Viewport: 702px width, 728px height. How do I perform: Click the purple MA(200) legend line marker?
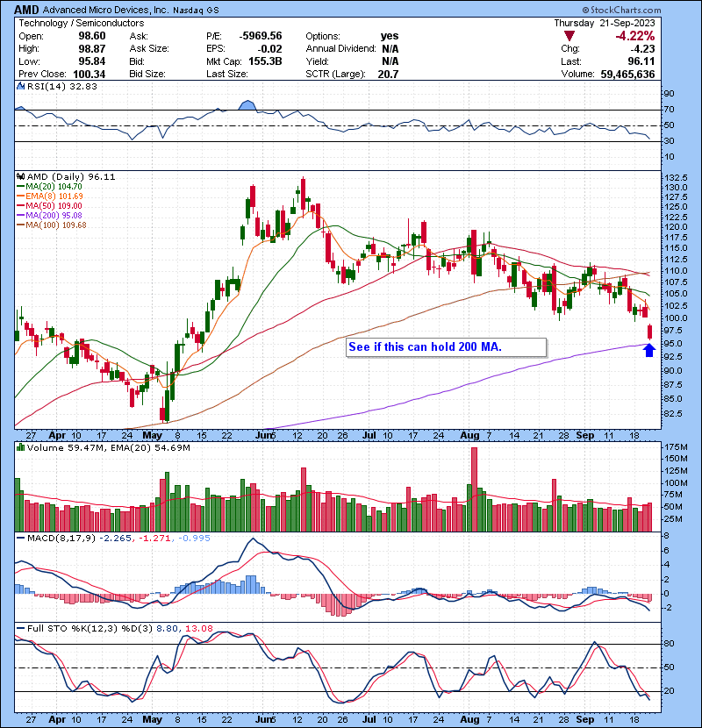20,216
